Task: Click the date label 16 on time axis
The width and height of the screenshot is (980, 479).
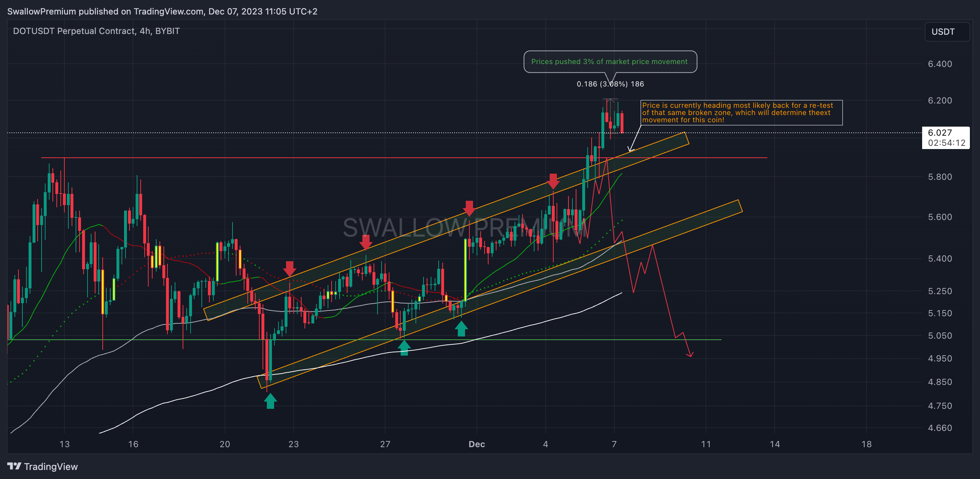Action: 133,444
